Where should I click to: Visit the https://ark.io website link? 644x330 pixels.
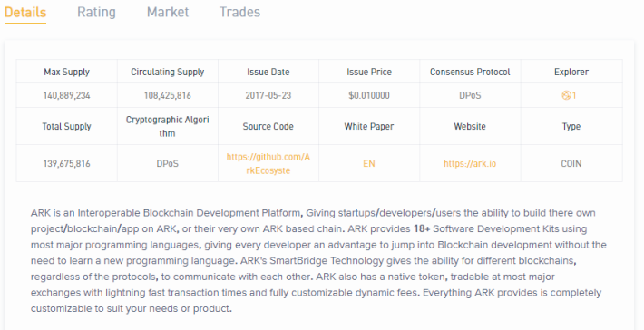(470, 164)
